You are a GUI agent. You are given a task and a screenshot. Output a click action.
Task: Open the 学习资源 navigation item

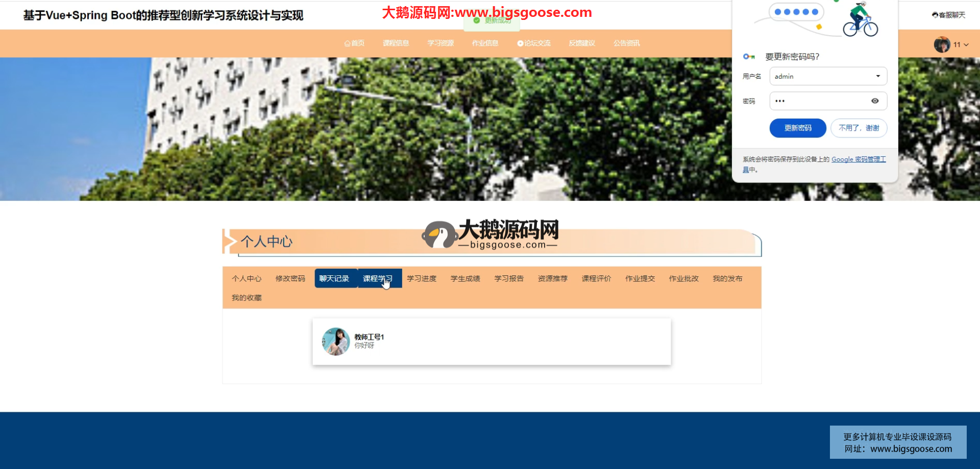pyautogui.click(x=440, y=43)
